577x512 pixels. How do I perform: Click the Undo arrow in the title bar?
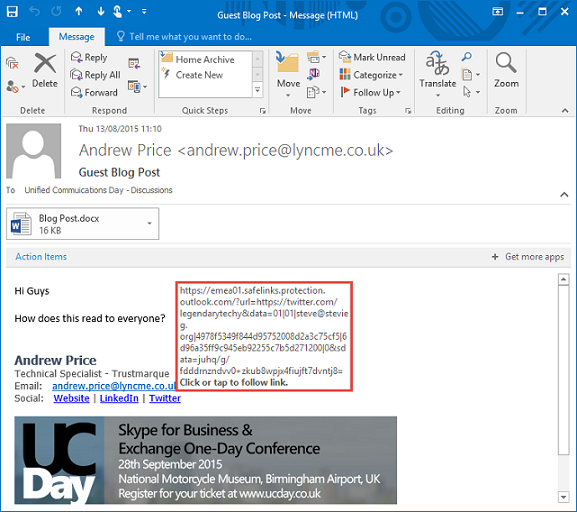click(34, 11)
